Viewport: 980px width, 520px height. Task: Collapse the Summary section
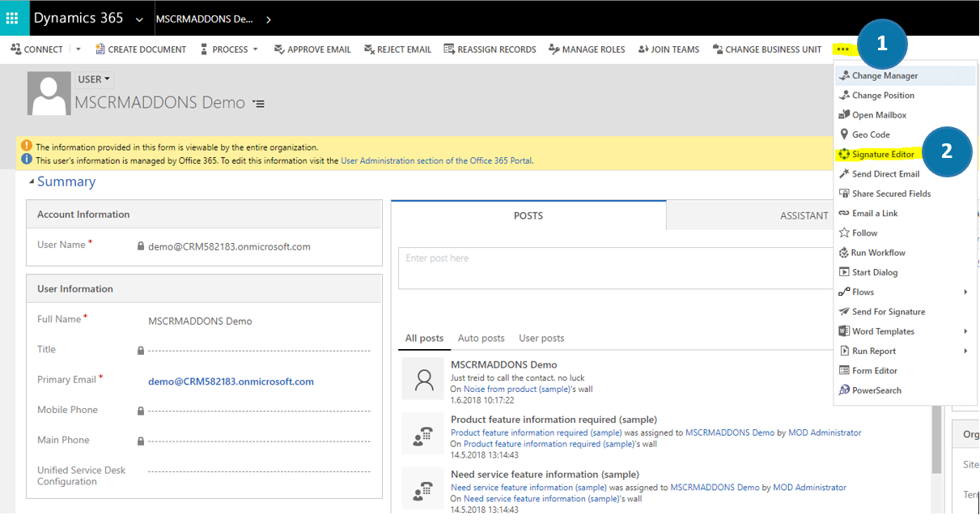[x=32, y=181]
